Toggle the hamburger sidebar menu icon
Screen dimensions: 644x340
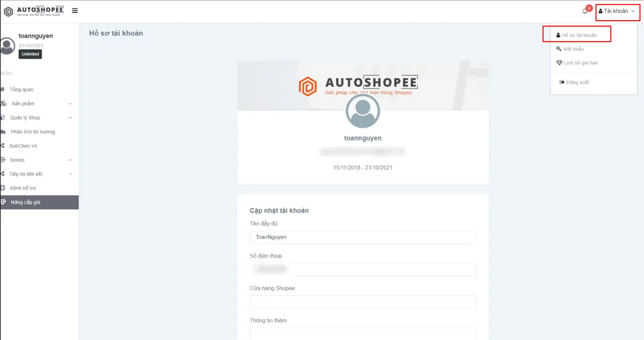(x=75, y=11)
